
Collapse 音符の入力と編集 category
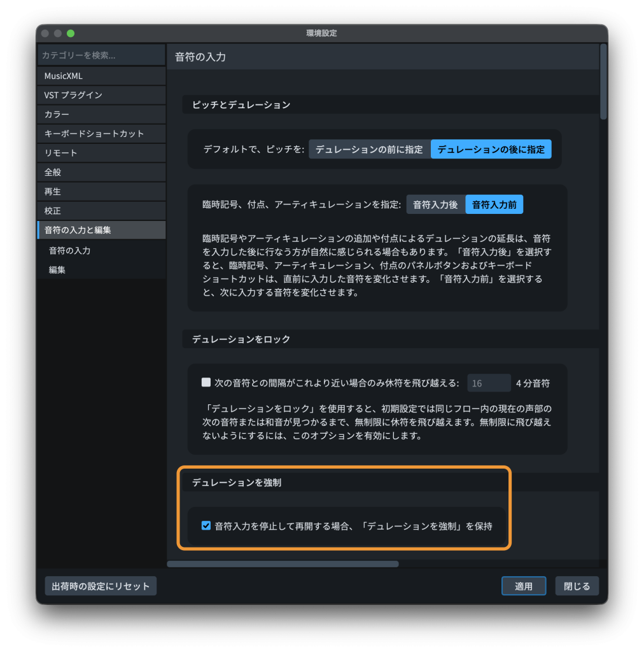point(101,230)
